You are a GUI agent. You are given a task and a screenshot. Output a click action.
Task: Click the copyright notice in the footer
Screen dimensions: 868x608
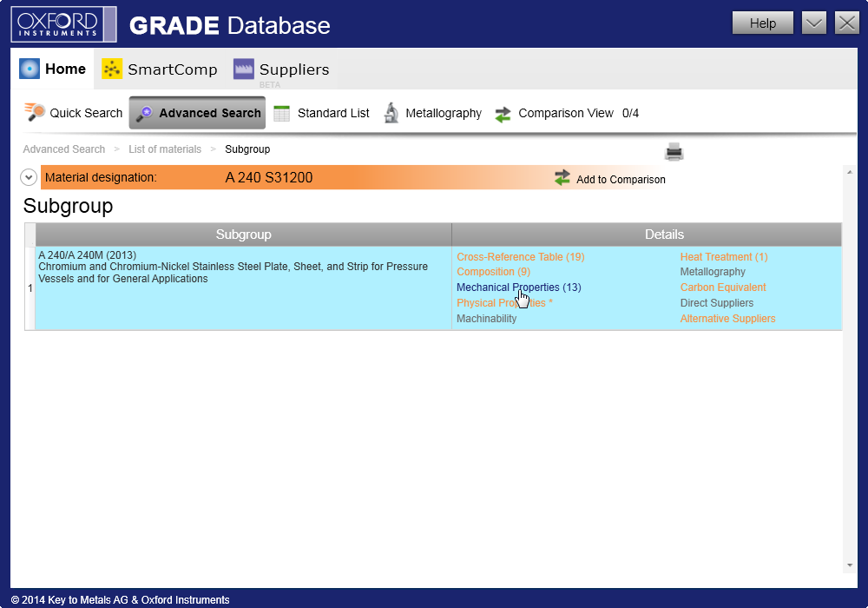coord(120,599)
